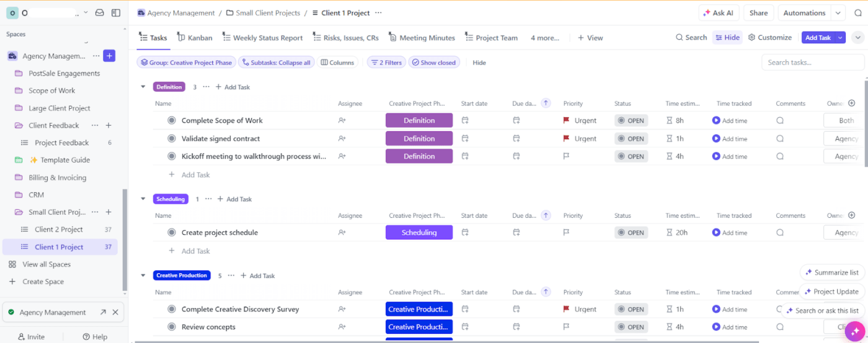The width and height of the screenshot is (868, 343).
Task: Set start date for Validate signed contract
Action: (465, 139)
